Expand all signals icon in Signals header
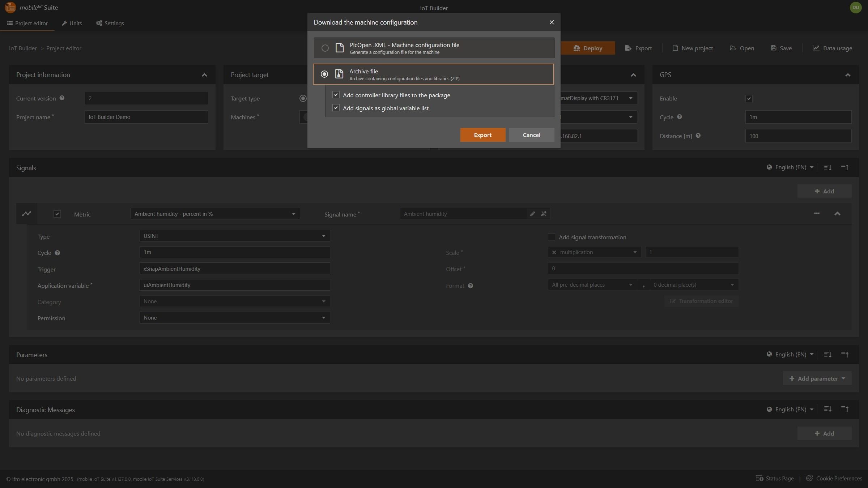The height and width of the screenshot is (488, 868). tap(827, 167)
